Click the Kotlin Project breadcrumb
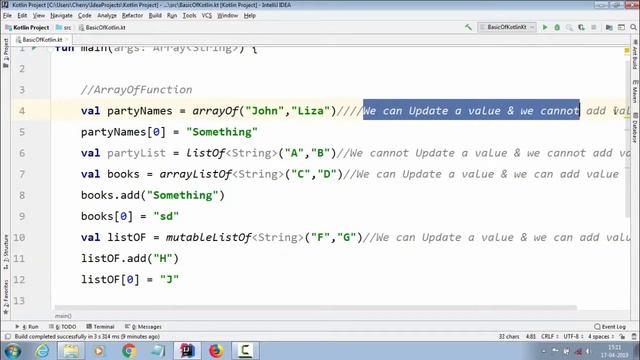 coord(27,27)
